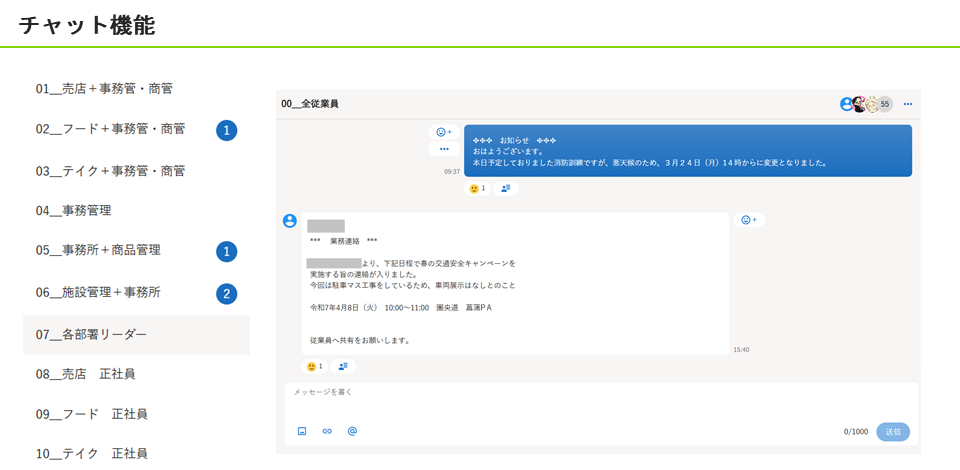Click the blue person avatar in chat header
The width and height of the screenshot is (960, 470).
[x=847, y=104]
